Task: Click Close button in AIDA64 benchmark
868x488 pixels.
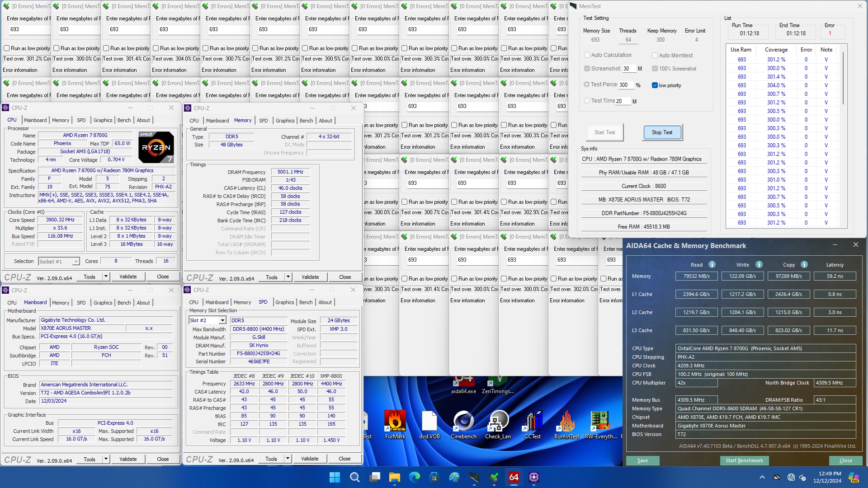Action: (x=846, y=460)
